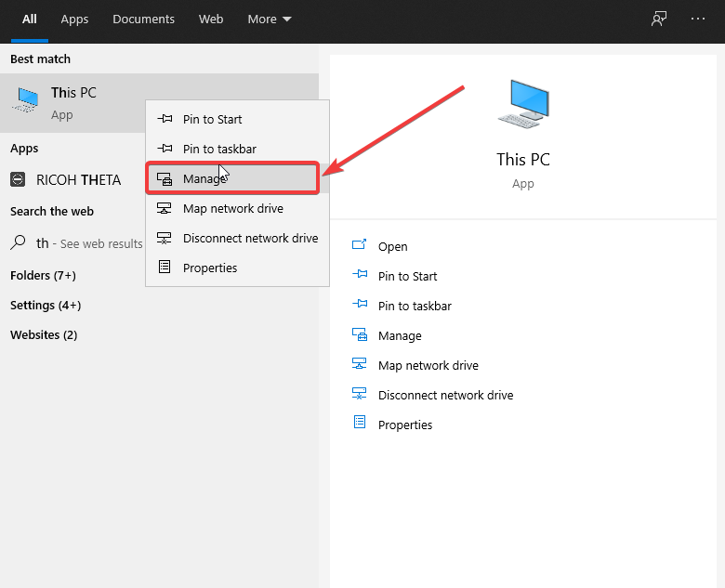Choose Pin to Start in the context menu
The width and height of the screenshot is (725, 588).
coord(212,119)
